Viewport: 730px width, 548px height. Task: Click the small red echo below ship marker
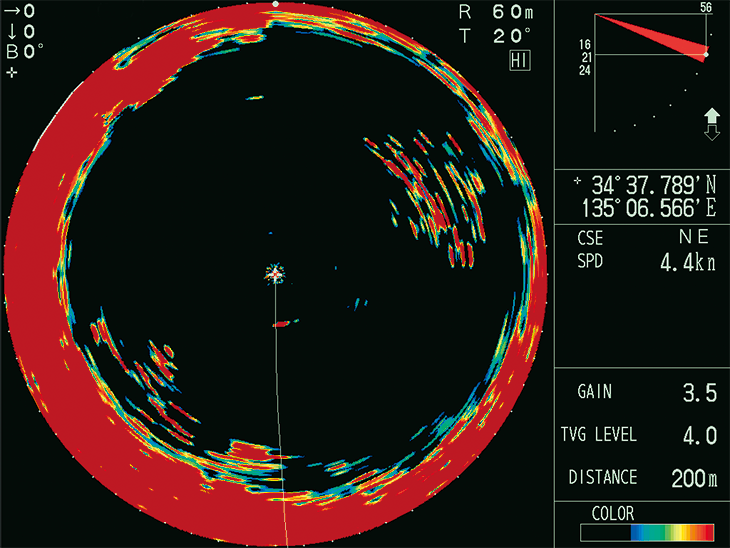click(x=282, y=323)
